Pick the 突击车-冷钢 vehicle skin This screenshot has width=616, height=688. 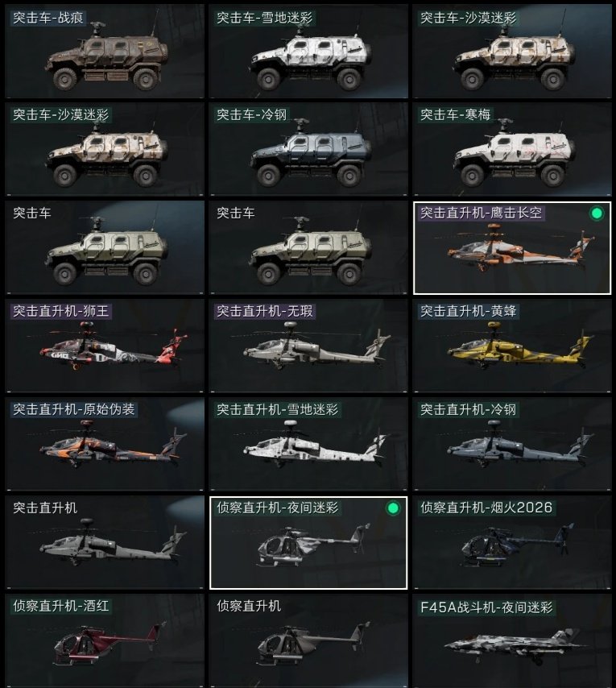pos(308,149)
